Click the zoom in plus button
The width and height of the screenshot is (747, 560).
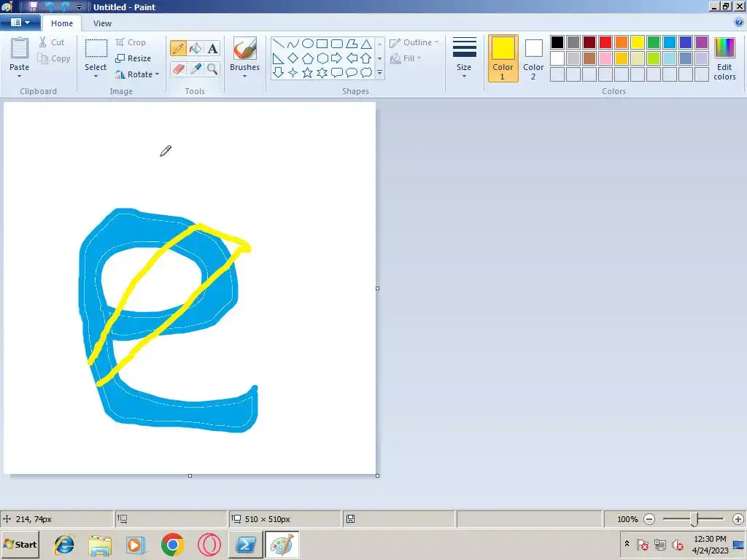tap(738, 519)
